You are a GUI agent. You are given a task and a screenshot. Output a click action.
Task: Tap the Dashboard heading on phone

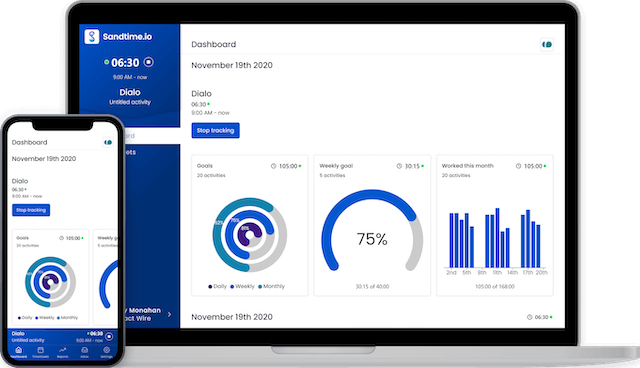(x=29, y=142)
